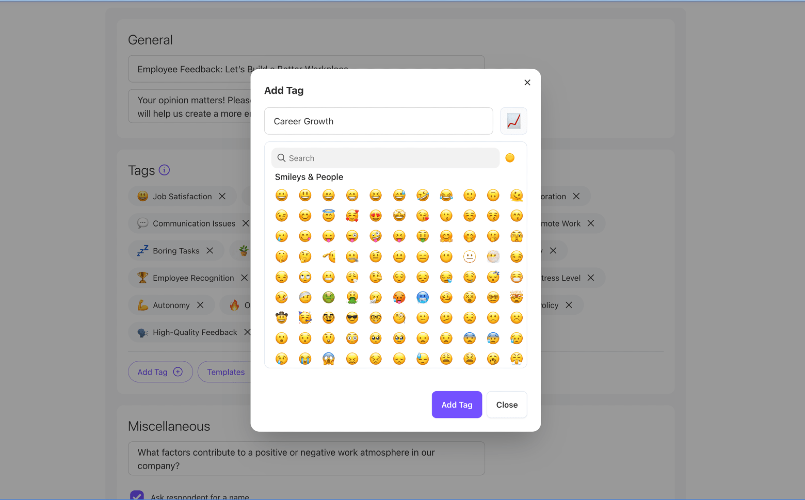Image resolution: width=805 pixels, height=500 pixels.
Task: Click the Close button in dialog
Action: [x=507, y=405]
